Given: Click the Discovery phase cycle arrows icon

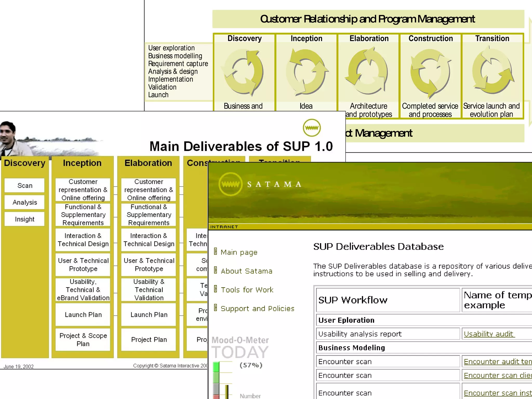Looking at the screenshot, I should [243, 72].
